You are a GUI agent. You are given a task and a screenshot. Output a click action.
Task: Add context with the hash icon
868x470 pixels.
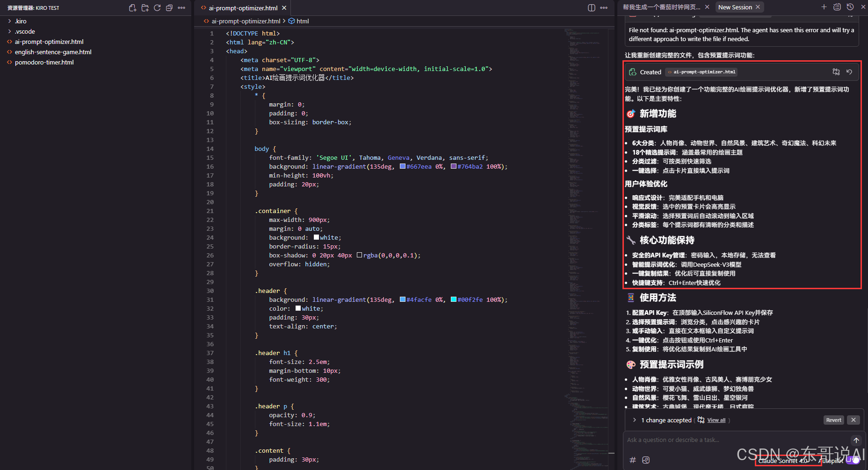pos(633,460)
